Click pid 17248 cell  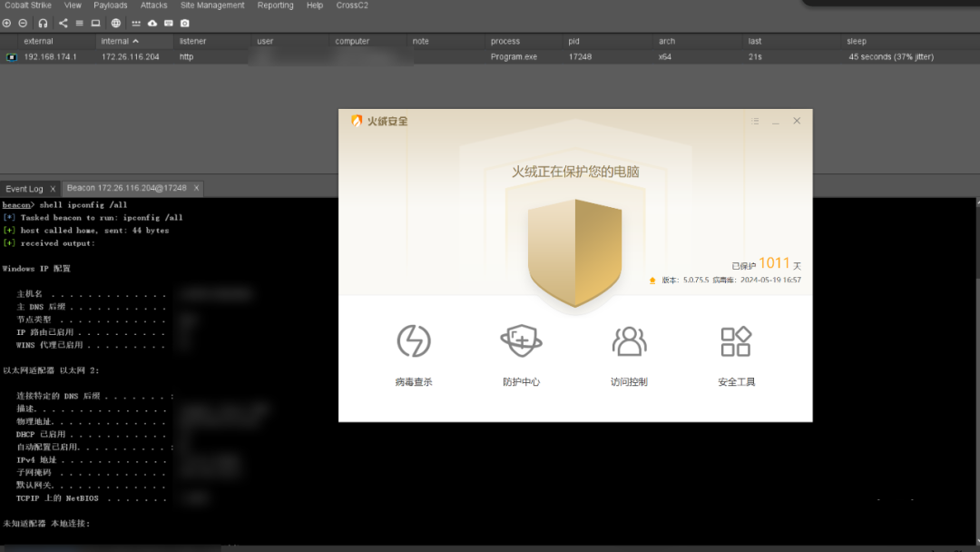[x=580, y=57]
